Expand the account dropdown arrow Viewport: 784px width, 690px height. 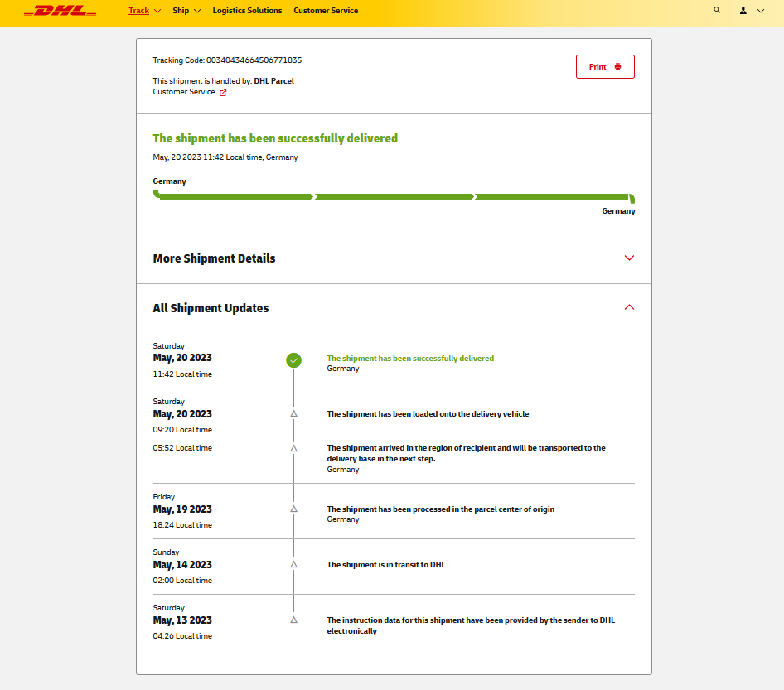761,11
